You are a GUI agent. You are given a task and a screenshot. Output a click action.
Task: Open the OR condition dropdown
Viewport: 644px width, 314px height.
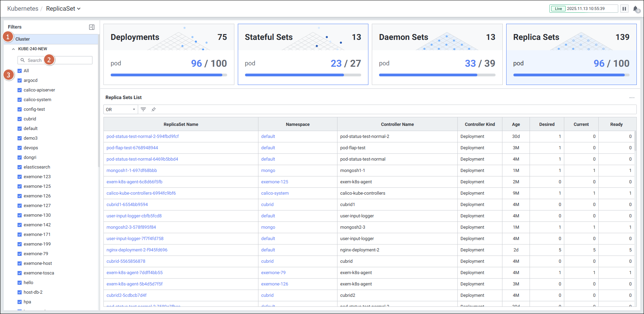pos(120,109)
